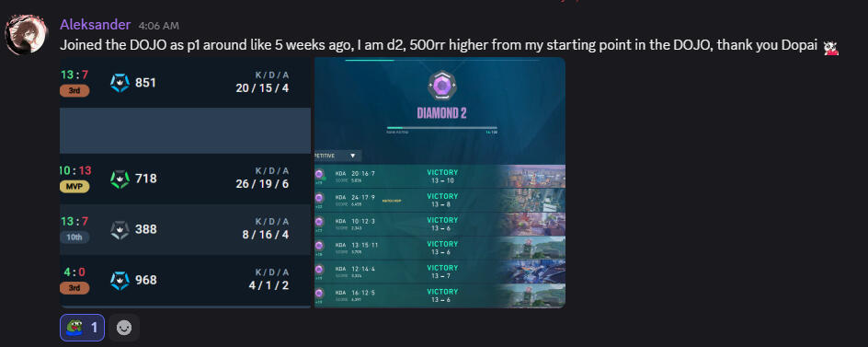
Task: Open the 13–7 Victory match with KDA 12/14/4
Action: click(440, 272)
